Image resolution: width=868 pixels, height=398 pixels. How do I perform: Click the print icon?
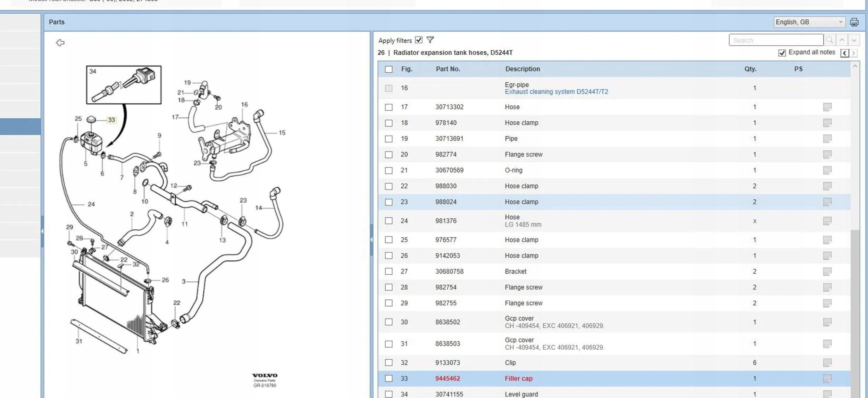click(x=854, y=22)
